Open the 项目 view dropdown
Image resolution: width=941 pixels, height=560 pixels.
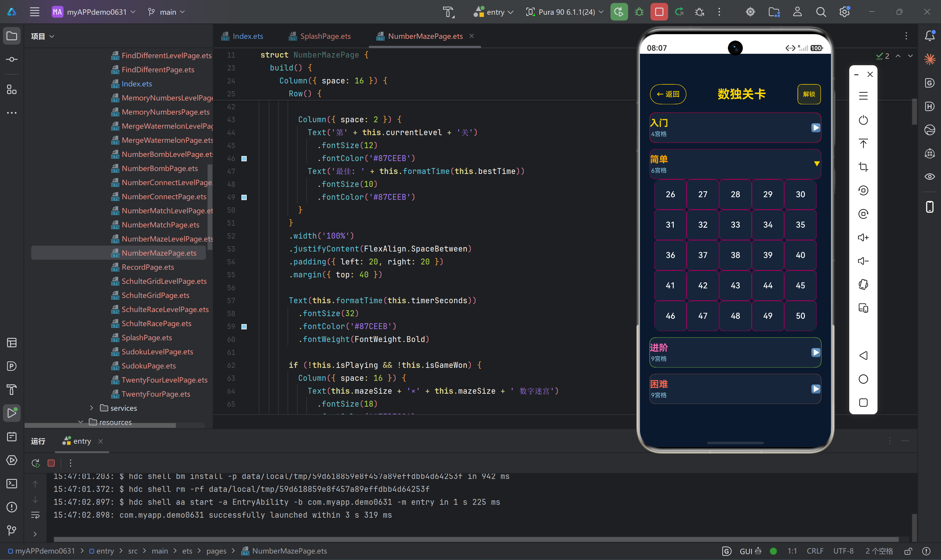click(42, 36)
